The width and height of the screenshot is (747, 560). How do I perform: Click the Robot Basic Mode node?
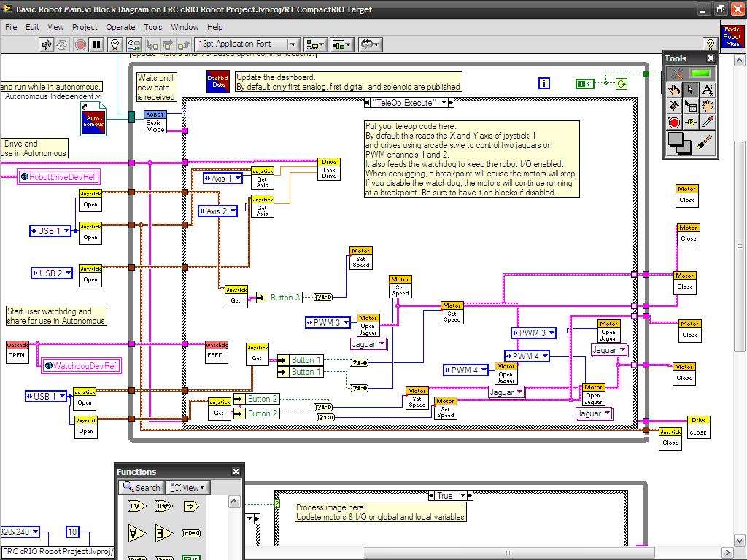pyautogui.click(x=155, y=122)
